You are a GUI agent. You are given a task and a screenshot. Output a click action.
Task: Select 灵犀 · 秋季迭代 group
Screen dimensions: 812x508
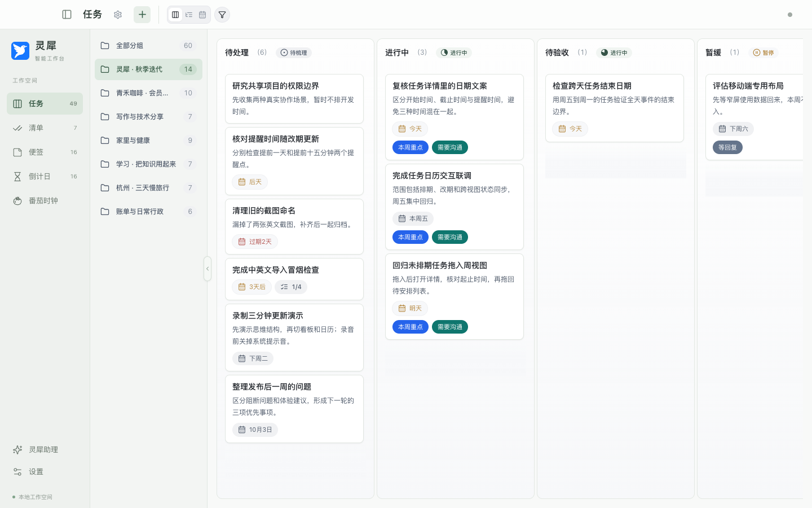pos(148,69)
